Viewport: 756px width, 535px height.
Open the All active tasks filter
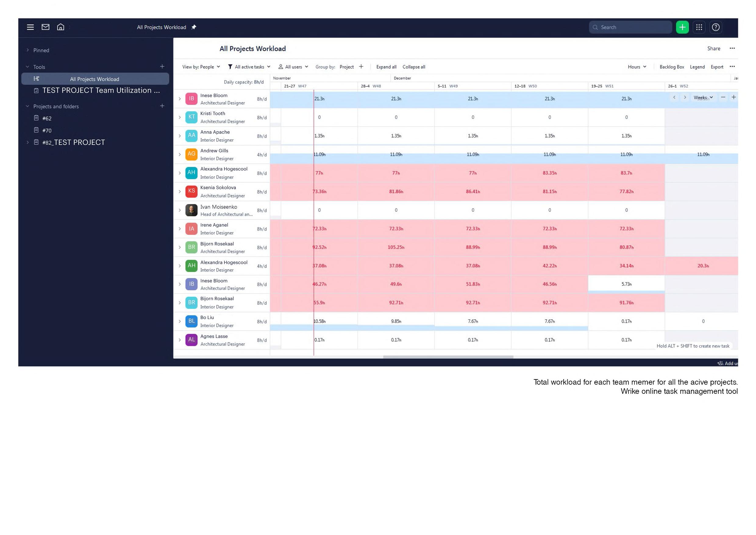coord(249,67)
